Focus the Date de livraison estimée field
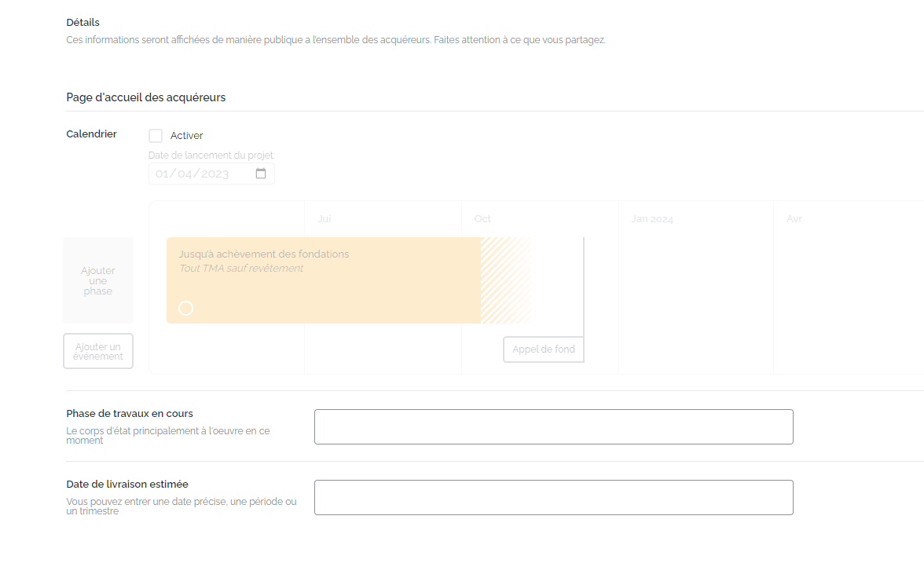 pyautogui.click(x=553, y=497)
